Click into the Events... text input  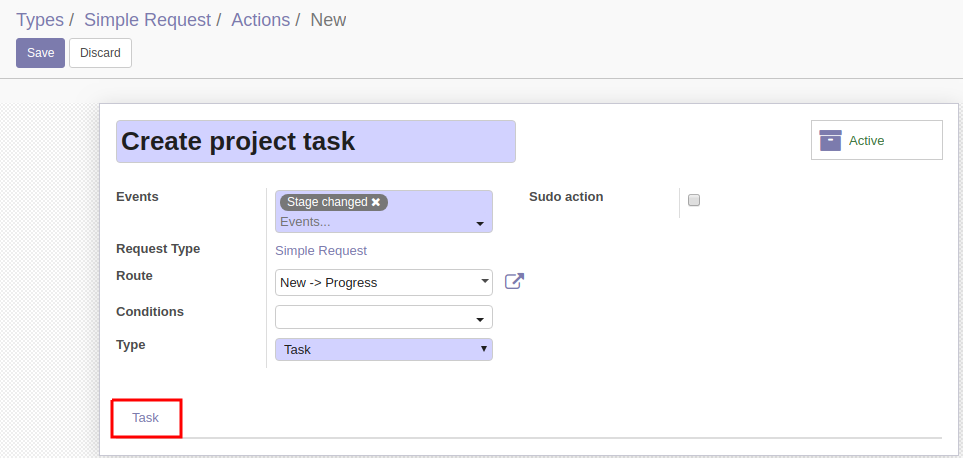[375, 222]
